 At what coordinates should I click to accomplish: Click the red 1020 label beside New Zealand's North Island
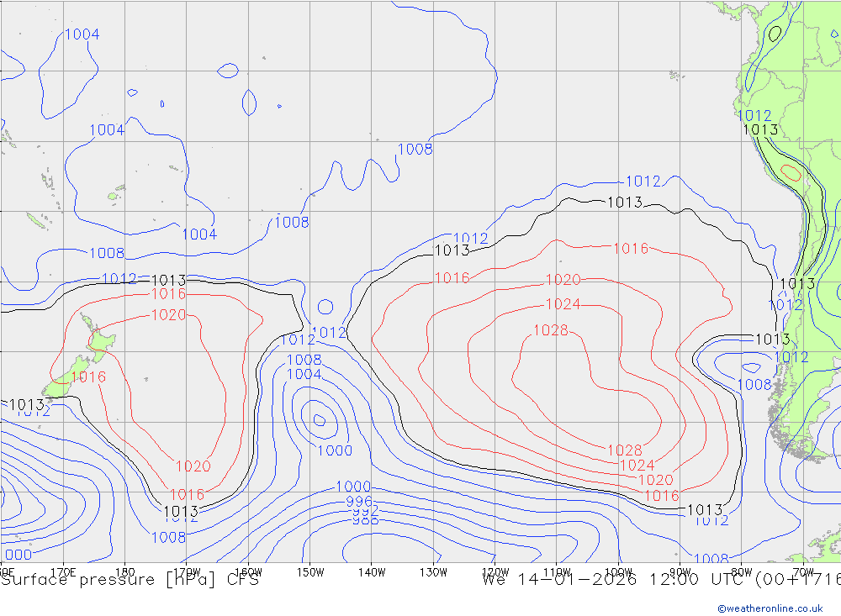168,314
